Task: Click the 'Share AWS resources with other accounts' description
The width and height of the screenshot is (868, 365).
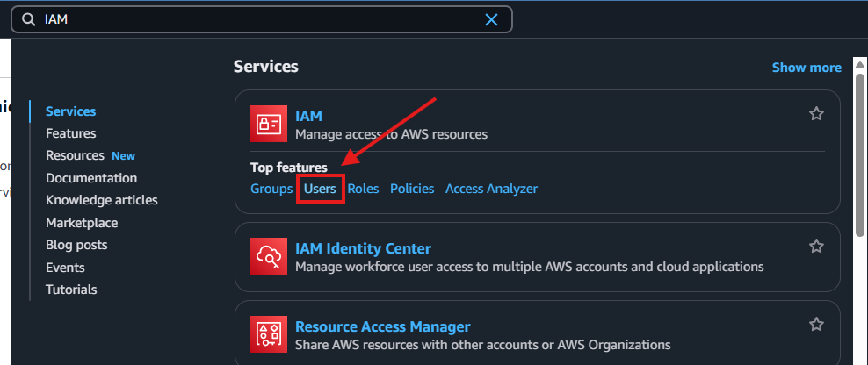Action: tap(482, 345)
